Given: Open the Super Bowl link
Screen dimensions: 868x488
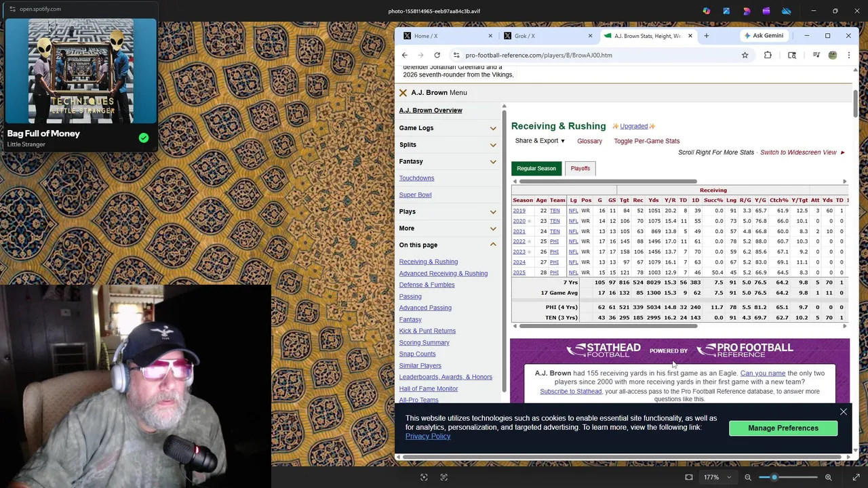Looking at the screenshot, I should pos(415,195).
